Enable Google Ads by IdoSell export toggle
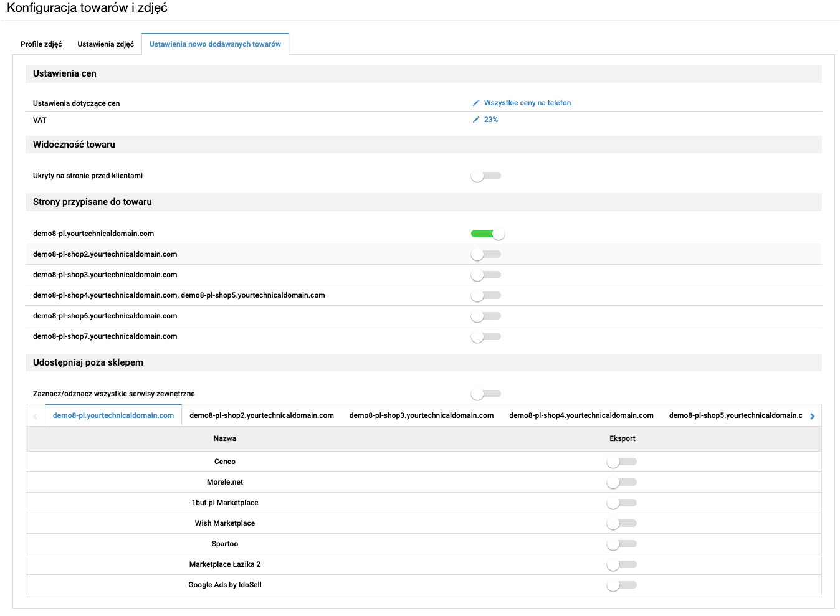The height and width of the screenshot is (616, 840). click(x=622, y=585)
